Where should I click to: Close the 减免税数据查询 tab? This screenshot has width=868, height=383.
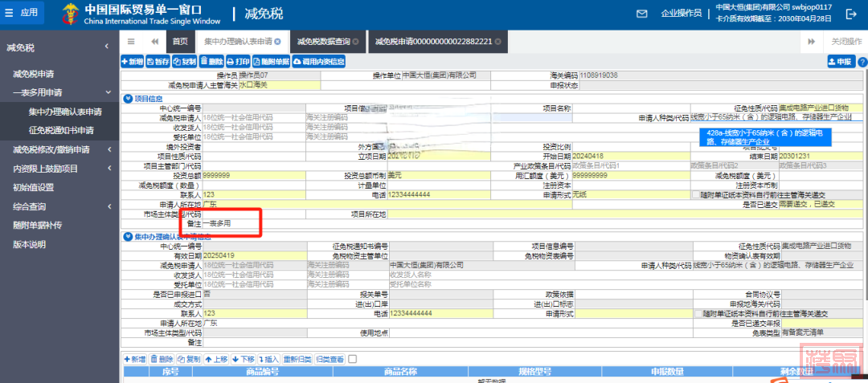coord(355,42)
